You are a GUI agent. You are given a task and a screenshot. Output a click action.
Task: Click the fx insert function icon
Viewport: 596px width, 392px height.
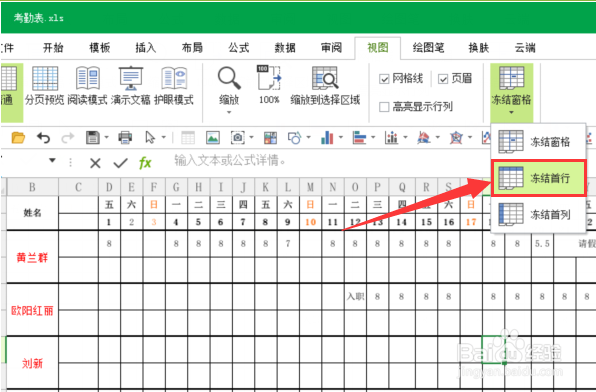145,163
